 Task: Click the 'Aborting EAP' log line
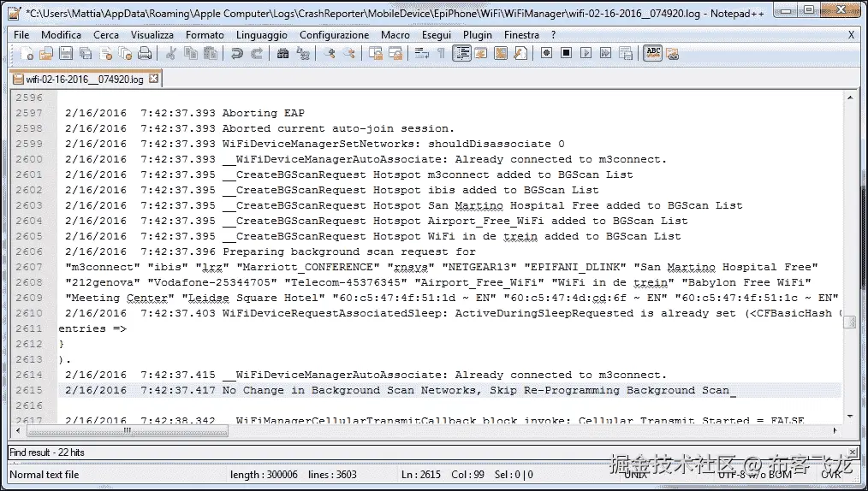click(184, 113)
